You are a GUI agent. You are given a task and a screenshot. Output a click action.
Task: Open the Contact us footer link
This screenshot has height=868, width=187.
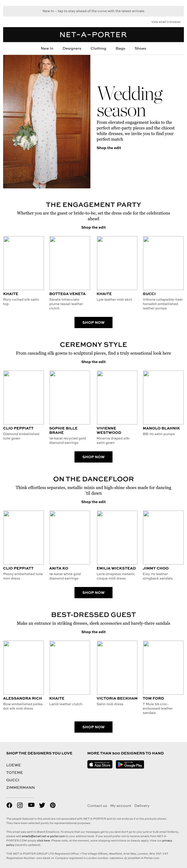point(97,806)
